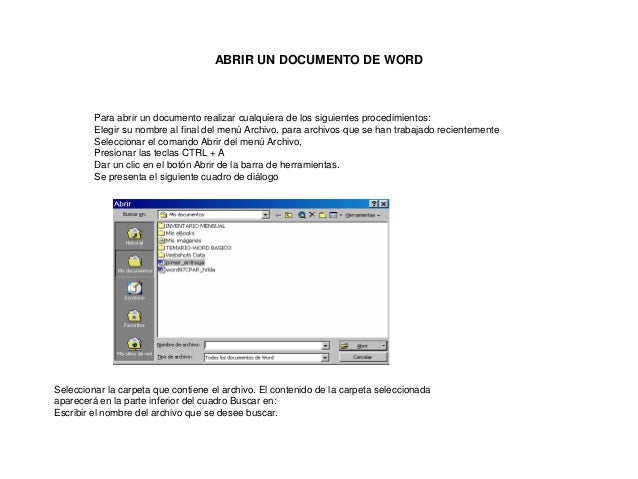Select the Mis imágenes folder

[x=179, y=241]
